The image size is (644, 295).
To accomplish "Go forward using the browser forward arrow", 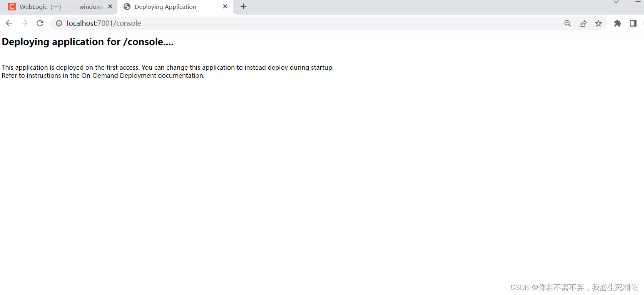I will click(24, 23).
